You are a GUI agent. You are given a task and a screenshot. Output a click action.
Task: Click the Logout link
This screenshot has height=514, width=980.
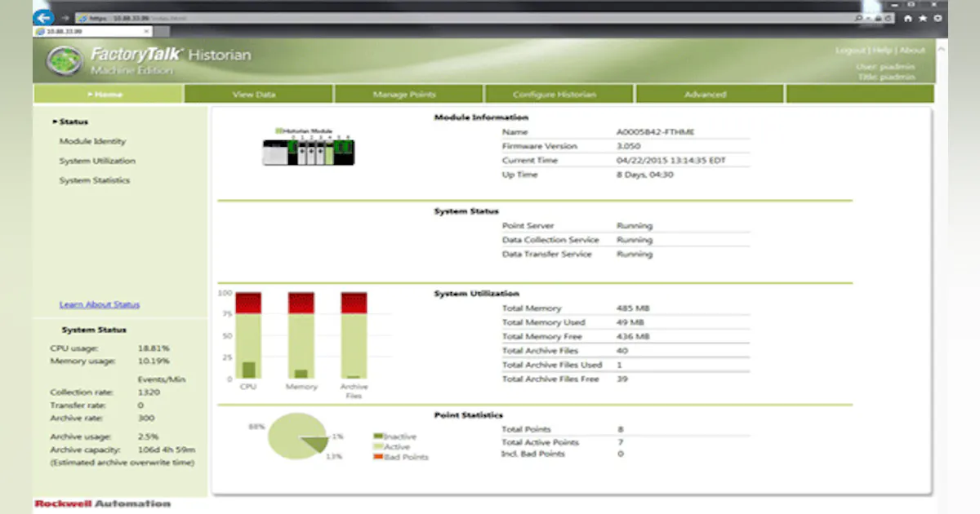[x=850, y=51]
